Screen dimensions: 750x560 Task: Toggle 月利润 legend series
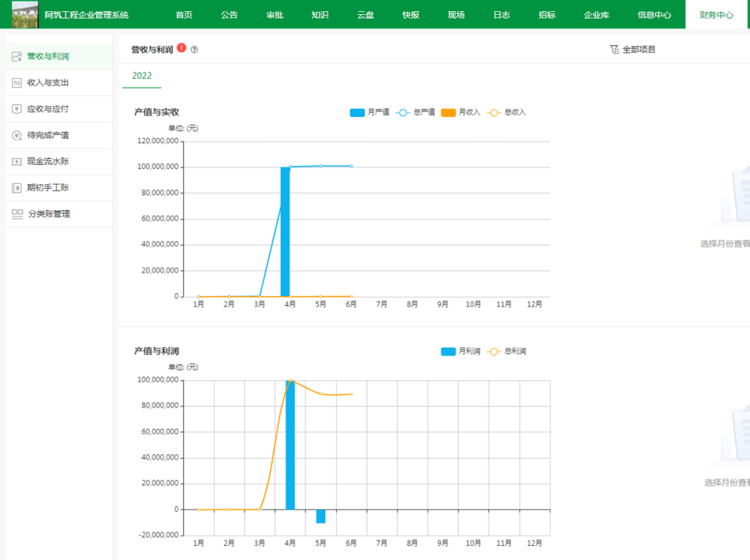(460, 352)
